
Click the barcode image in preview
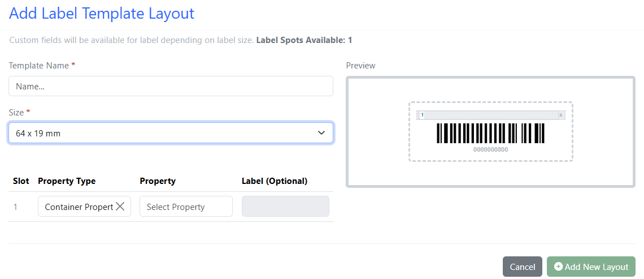490,134
